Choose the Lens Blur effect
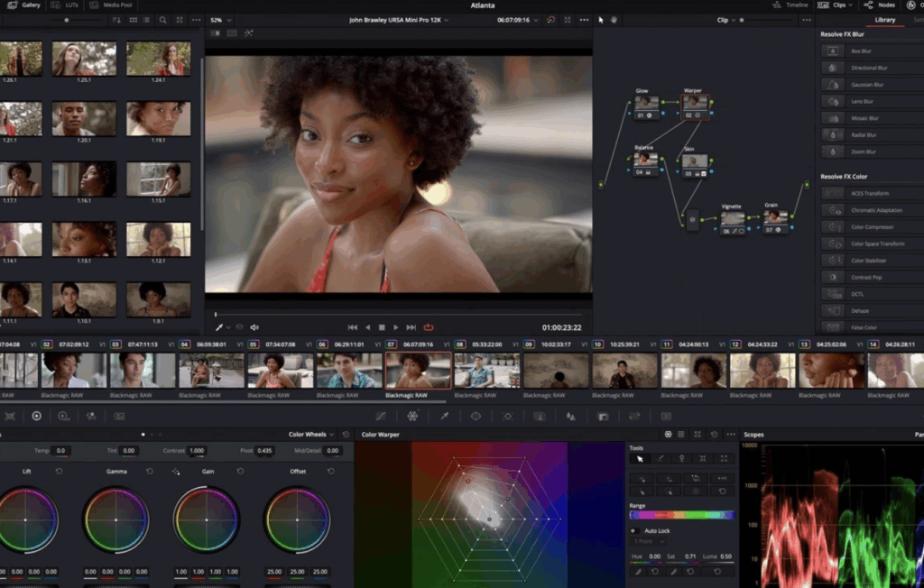This screenshot has height=588, width=924. pos(873,101)
